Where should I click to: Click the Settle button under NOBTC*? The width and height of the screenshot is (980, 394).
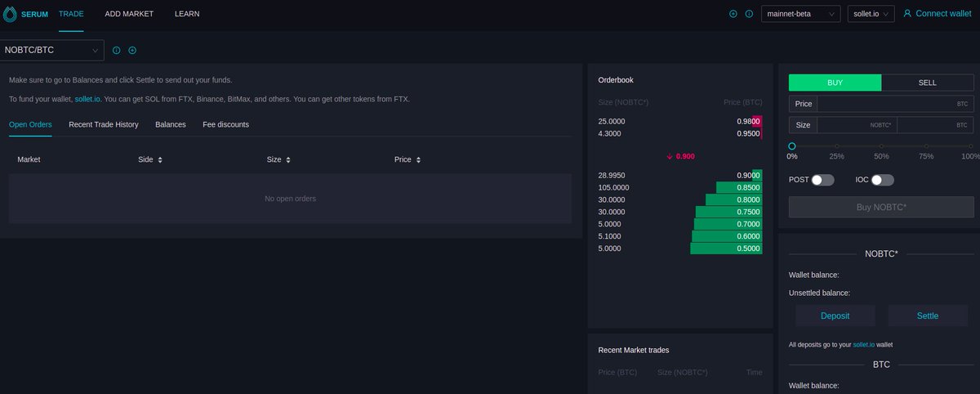pos(928,316)
